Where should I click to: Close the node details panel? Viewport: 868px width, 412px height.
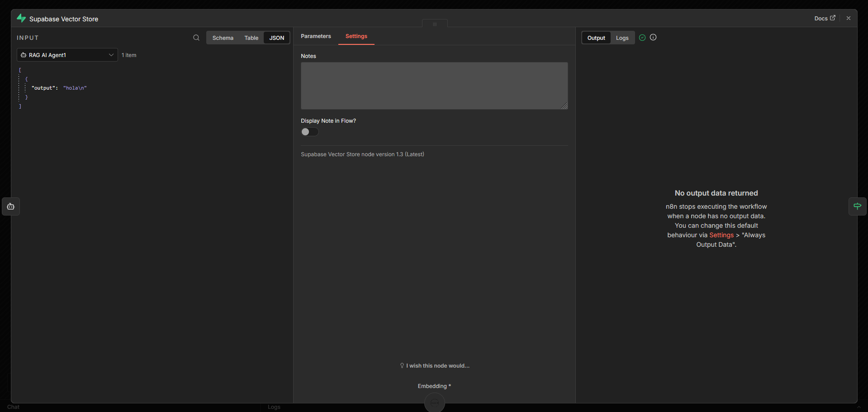tap(849, 18)
